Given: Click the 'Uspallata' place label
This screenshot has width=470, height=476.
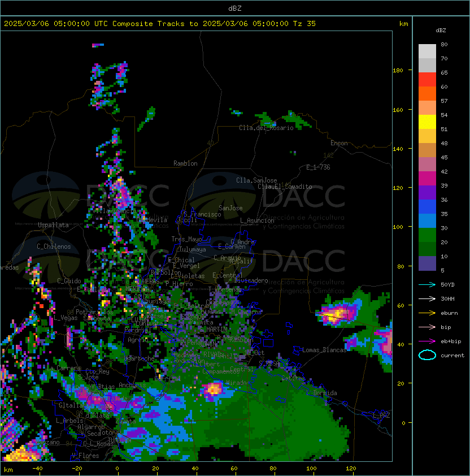Looking at the screenshot, I should click(53, 225).
